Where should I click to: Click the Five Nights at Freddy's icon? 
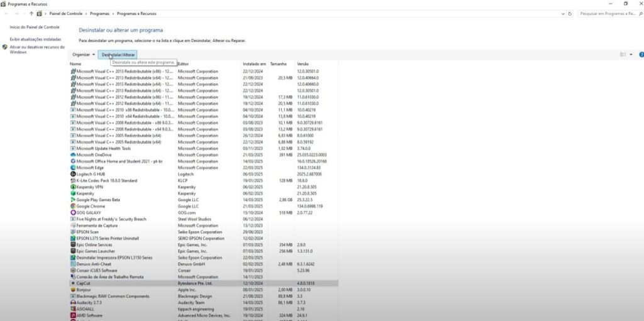pyautogui.click(x=73, y=219)
